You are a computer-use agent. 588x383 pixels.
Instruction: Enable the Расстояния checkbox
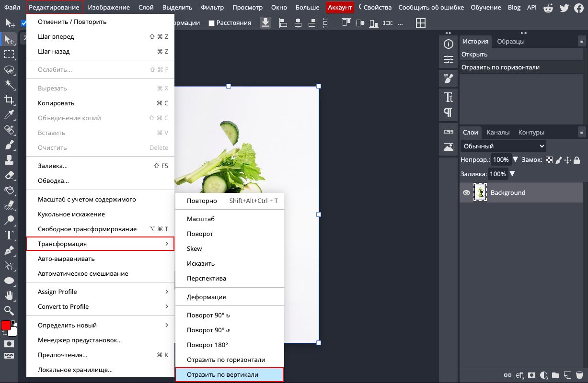pos(211,23)
